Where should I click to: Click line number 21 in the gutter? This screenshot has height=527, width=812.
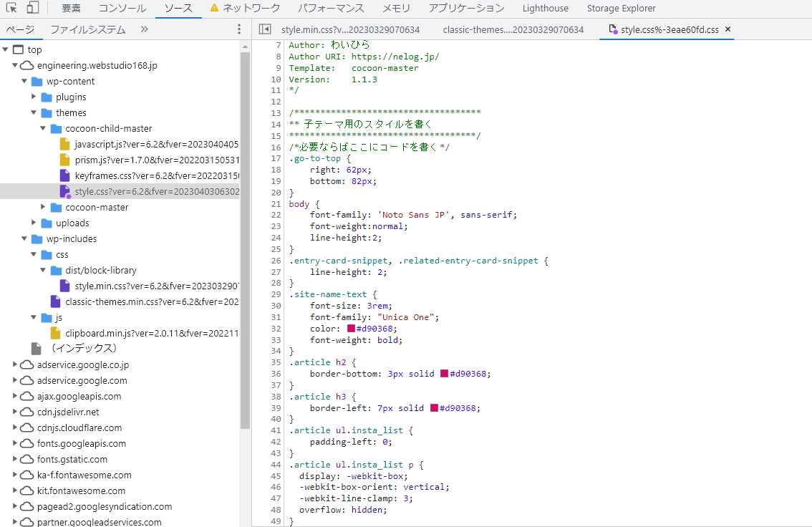pos(276,203)
